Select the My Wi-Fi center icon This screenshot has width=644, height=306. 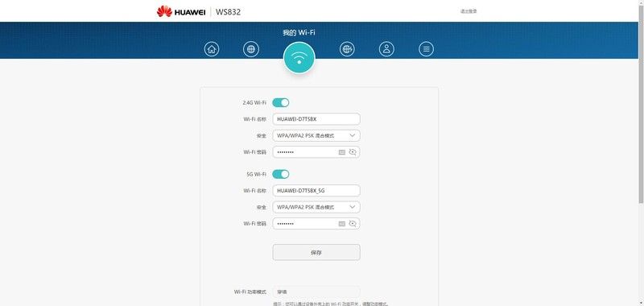(x=299, y=57)
